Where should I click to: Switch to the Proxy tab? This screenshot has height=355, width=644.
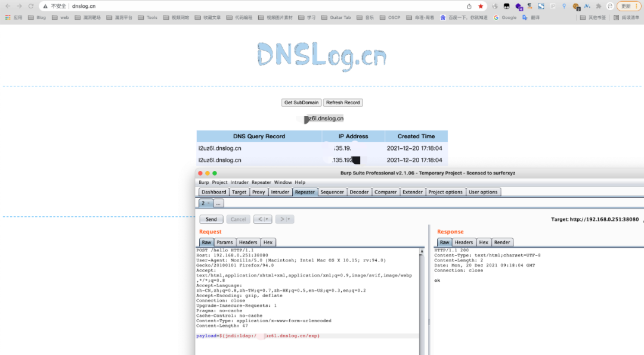(x=258, y=192)
